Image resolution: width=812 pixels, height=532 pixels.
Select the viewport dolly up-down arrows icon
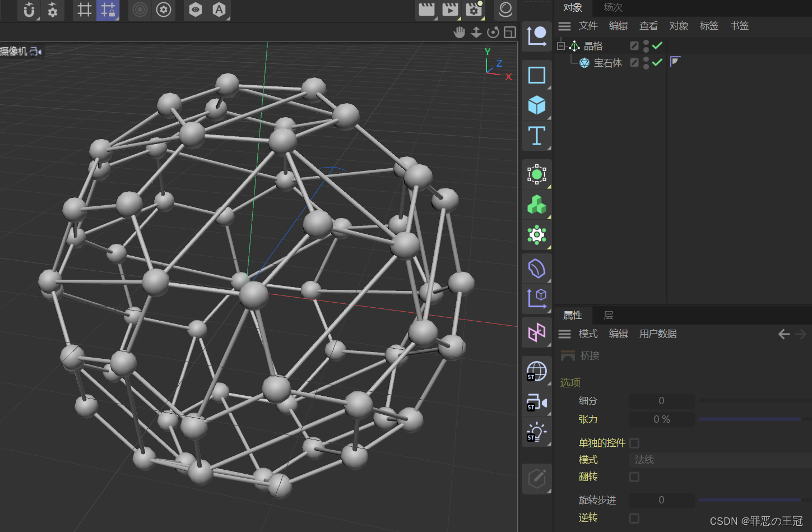point(476,33)
